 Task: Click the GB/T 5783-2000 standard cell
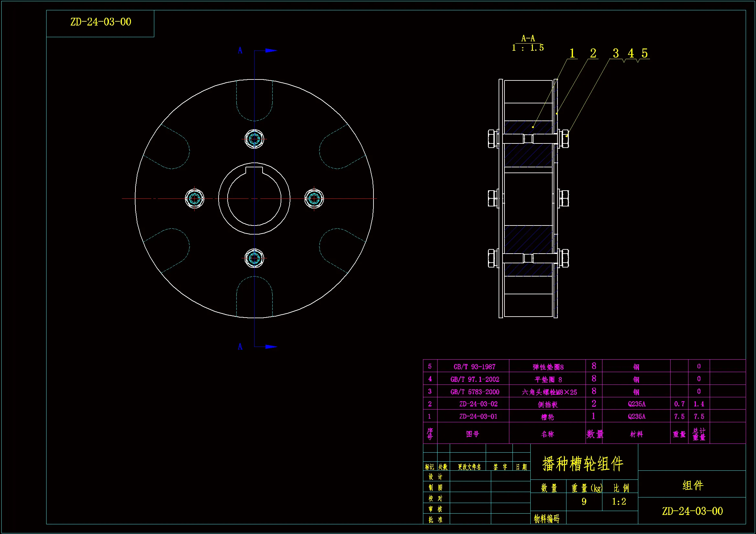tap(474, 392)
